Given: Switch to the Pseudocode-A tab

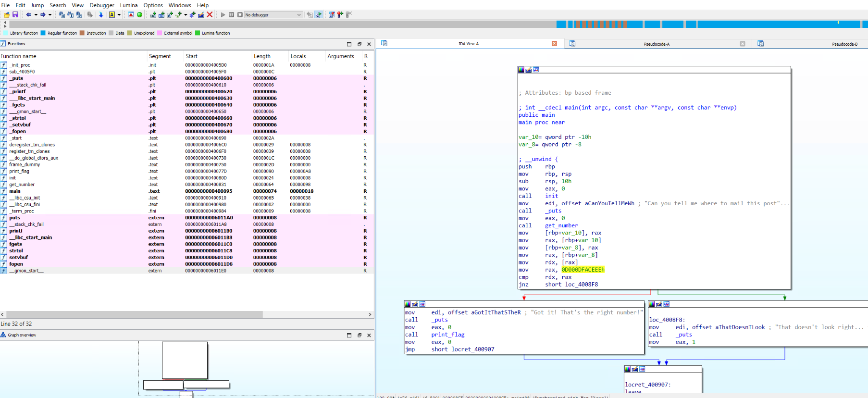Looking at the screenshot, I should point(657,44).
